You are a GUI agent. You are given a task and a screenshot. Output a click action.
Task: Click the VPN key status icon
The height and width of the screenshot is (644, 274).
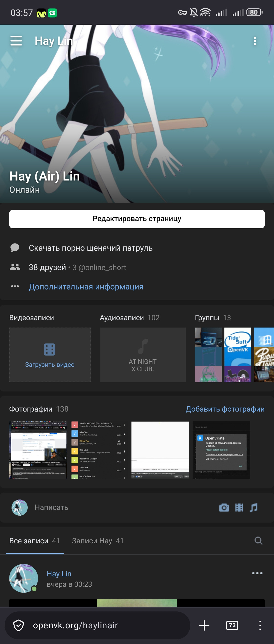(182, 12)
